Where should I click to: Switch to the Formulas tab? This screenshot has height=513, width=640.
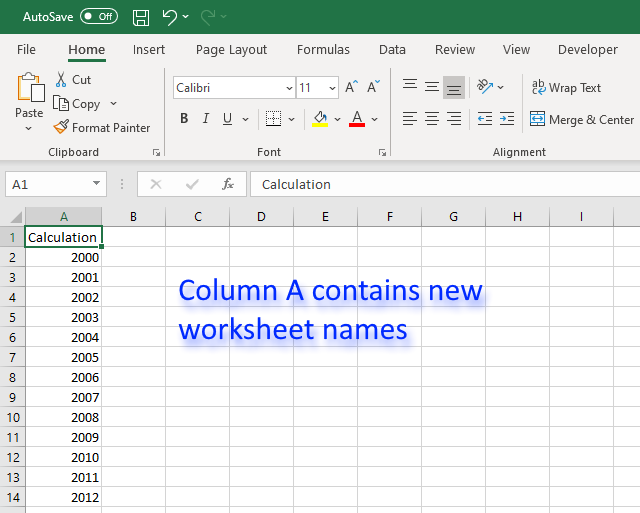(323, 49)
